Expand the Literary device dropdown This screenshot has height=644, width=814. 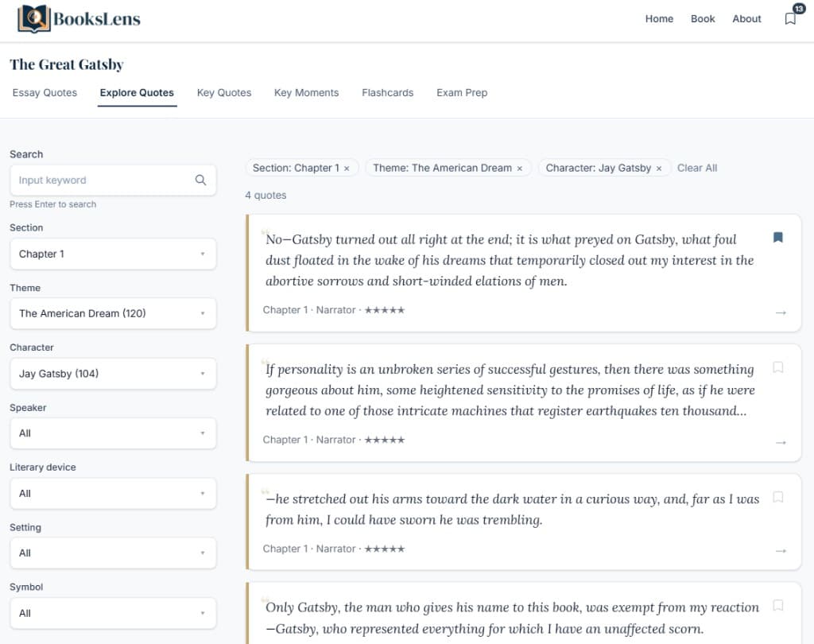pyautogui.click(x=113, y=494)
